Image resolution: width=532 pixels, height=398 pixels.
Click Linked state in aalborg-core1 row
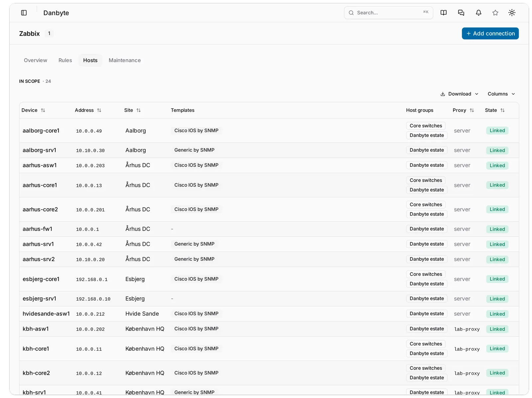(x=497, y=131)
